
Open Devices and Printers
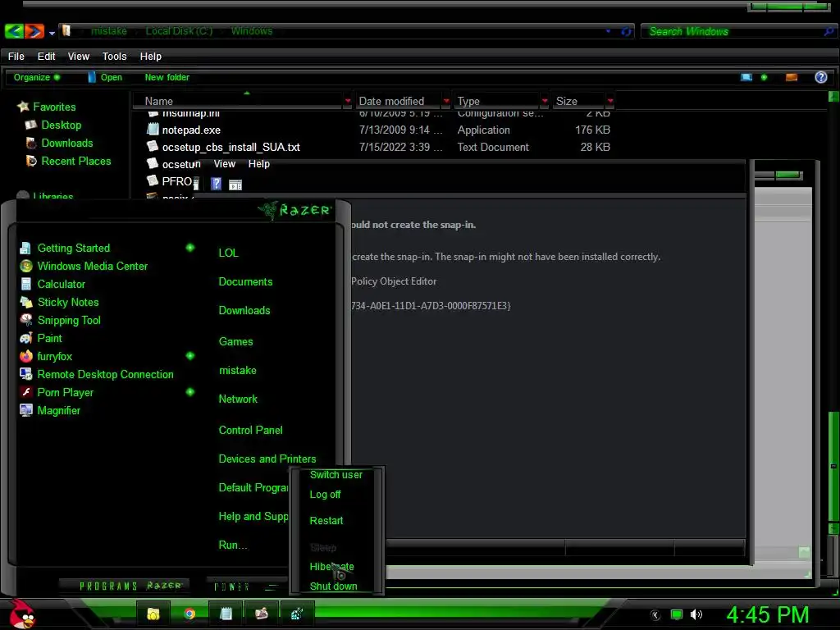(267, 459)
